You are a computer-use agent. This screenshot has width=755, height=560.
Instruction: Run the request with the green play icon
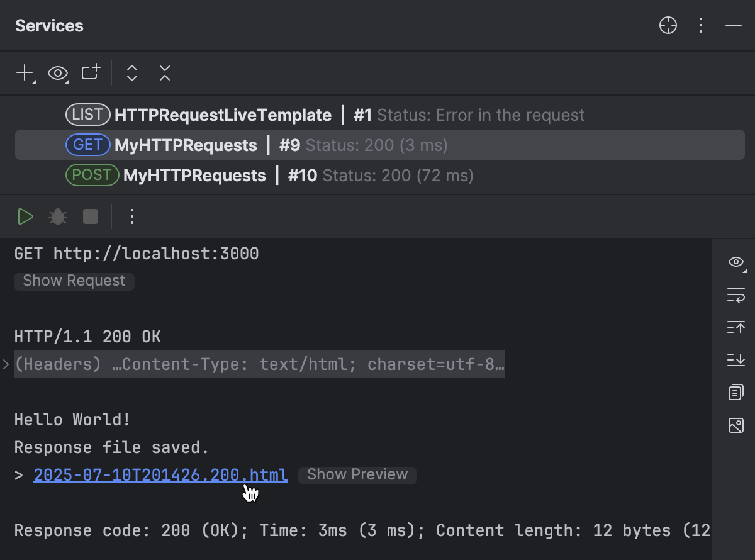[x=26, y=216]
